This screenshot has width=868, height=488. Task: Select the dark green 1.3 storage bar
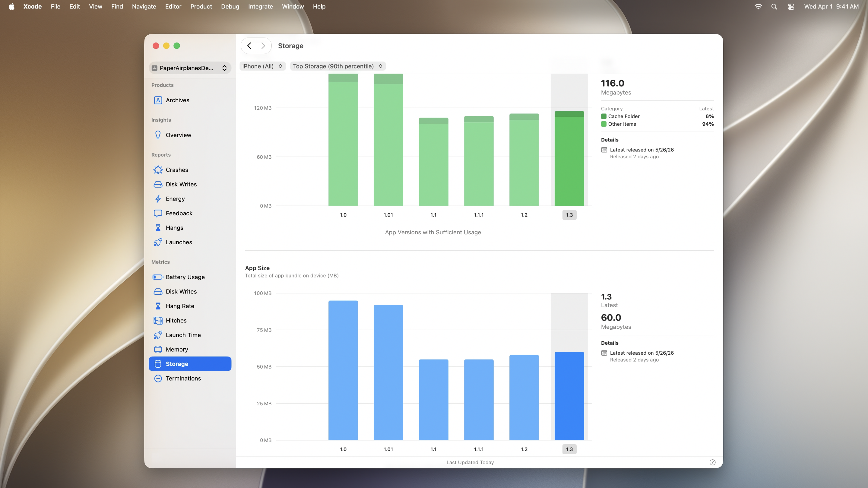tap(569, 158)
